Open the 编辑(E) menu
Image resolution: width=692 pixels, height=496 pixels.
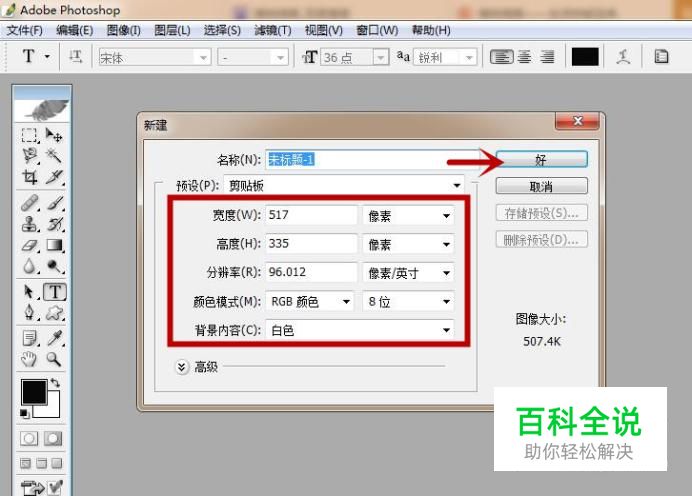coord(75,30)
